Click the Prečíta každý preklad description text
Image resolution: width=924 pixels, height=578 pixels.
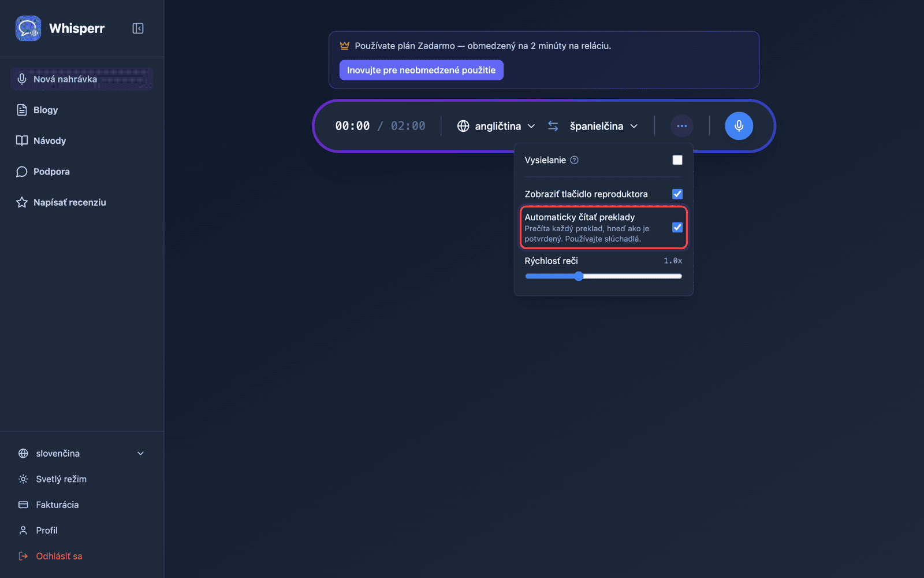coord(587,234)
